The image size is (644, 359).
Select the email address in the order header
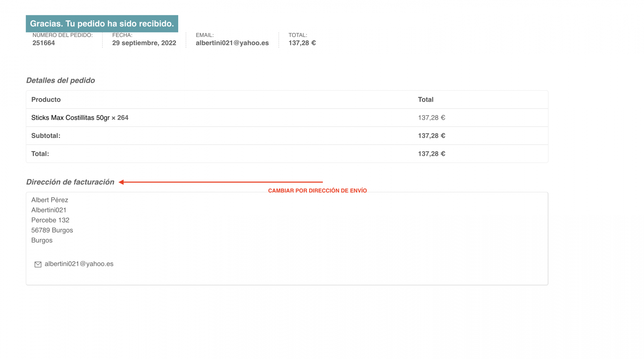[x=232, y=43]
